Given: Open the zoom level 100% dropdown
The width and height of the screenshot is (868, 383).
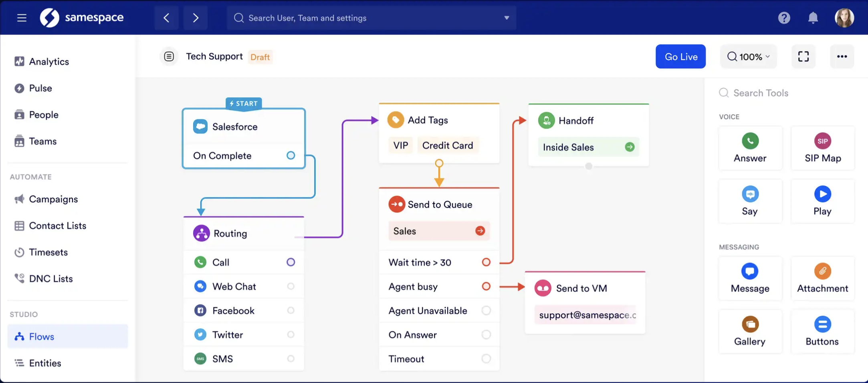Looking at the screenshot, I should pos(748,56).
